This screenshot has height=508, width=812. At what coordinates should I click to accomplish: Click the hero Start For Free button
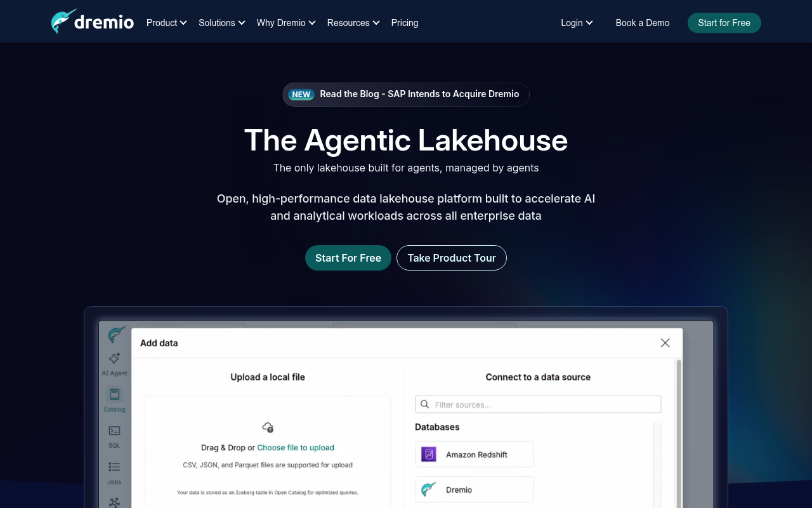click(348, 258)
